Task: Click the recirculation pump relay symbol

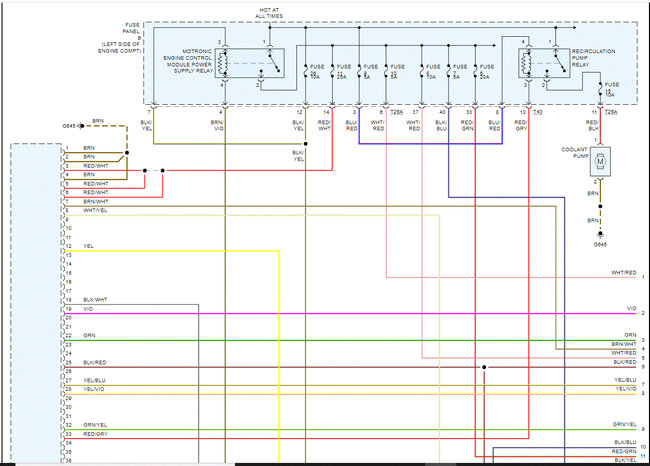Action: (544, 63)
